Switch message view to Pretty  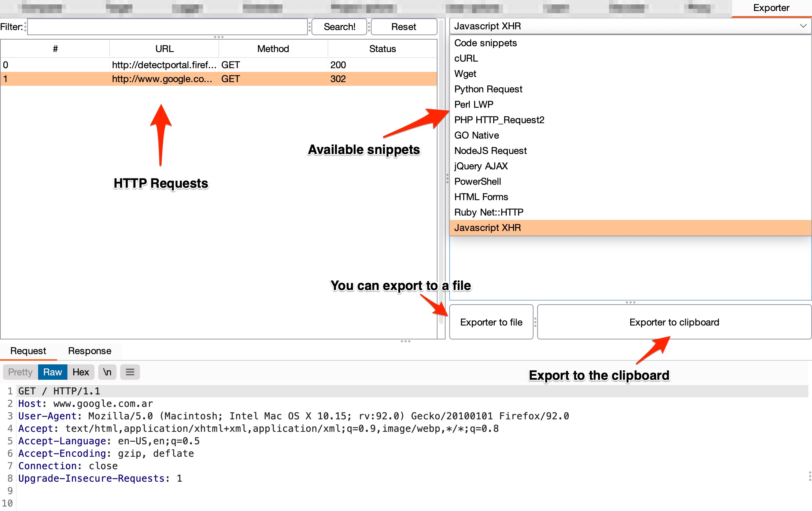click(x=20, y=372)
